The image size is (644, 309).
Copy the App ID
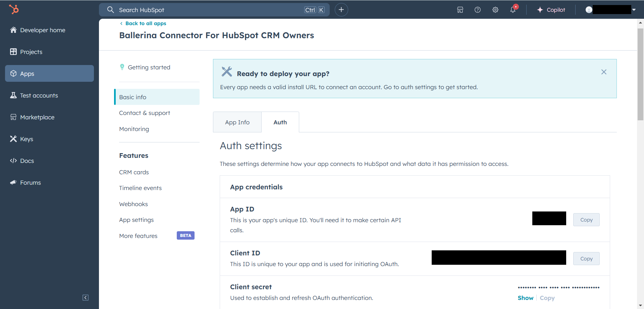pyautogui.click(x=586, y=220)
